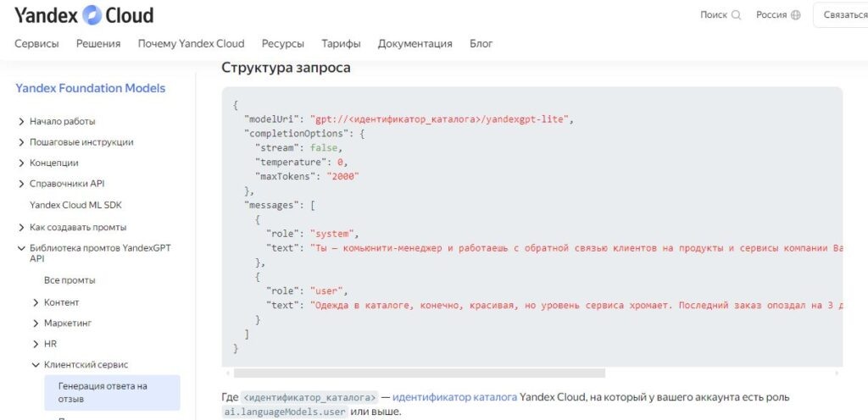The image size is (868, 420).
Task: Click the Контент label
Action: [61, 303]
